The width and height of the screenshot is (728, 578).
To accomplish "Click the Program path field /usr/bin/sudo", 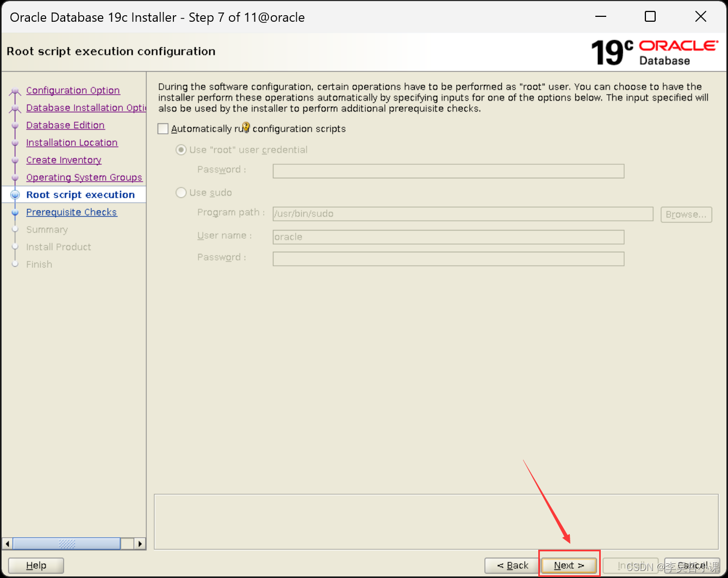I will click(463, 214).
